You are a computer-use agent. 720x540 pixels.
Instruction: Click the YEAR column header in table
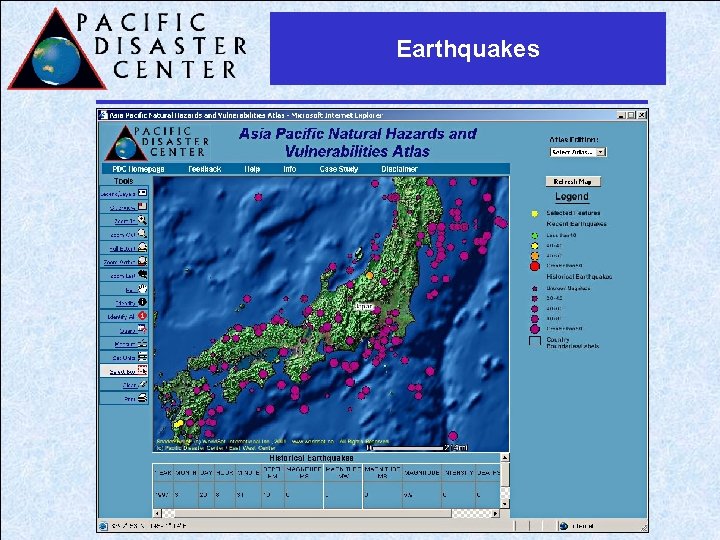(163, 472)
